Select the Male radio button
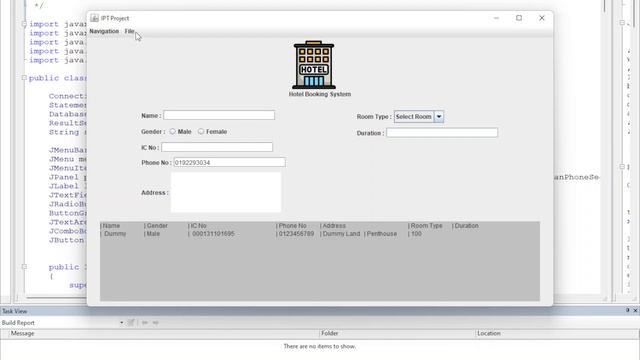This screenshot has width=640, height=360. (173, 131)
